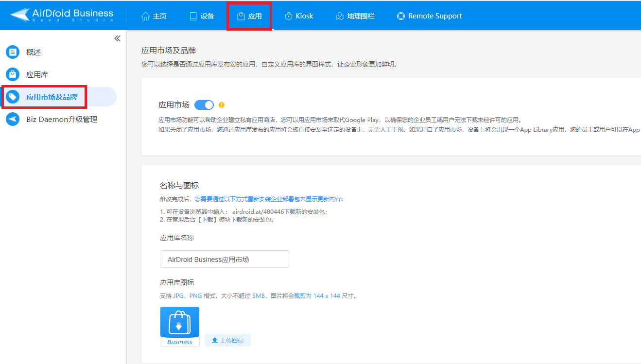Open the 设备 devices tab
The image size is (641, 364).
[x=202, y=16]
